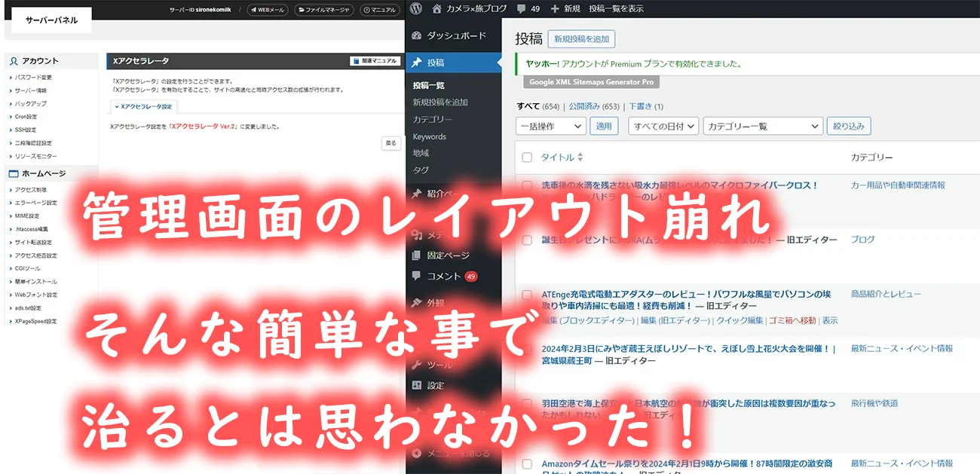Viewport: 980px width, 474px height.
Task: Open アクセス制限 in server panel menu
Action: tap(30, 190)
